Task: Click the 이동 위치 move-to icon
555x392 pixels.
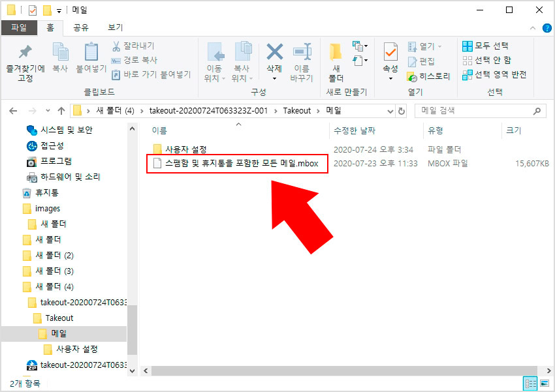Action: pyautogui.click(x=215, y=52)
